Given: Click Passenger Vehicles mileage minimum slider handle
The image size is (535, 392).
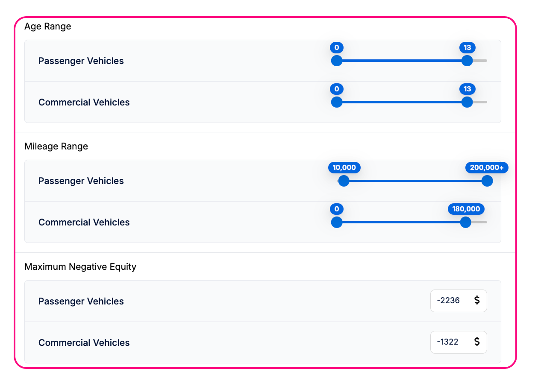Looking at the screenshot, I should [344, 181].
